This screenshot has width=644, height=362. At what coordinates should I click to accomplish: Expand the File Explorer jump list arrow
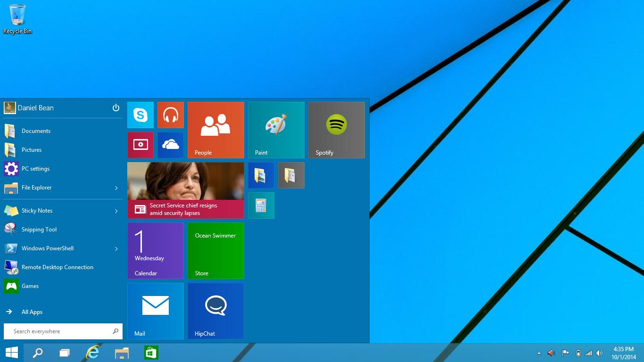tap(116, 188)
